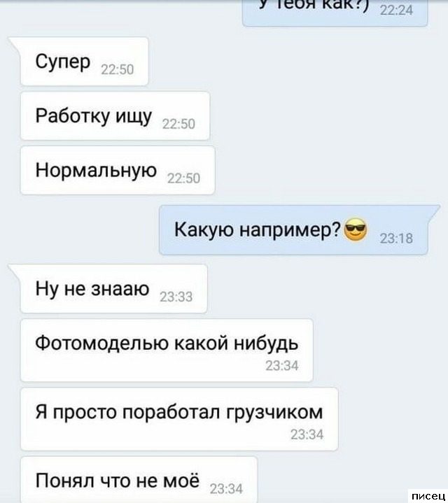Click the 22:50 timestamp beside 'Супер'
Image resolution: width=448 pixels, height=503 pixels.
coord(117,70)
